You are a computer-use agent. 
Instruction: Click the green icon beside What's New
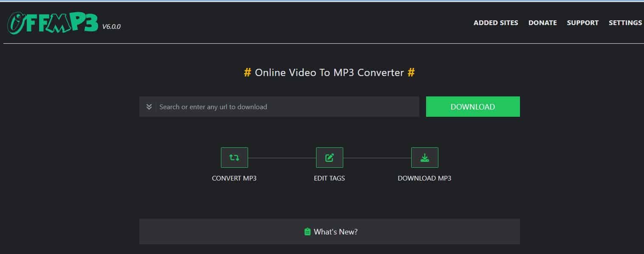pos(307,231)
